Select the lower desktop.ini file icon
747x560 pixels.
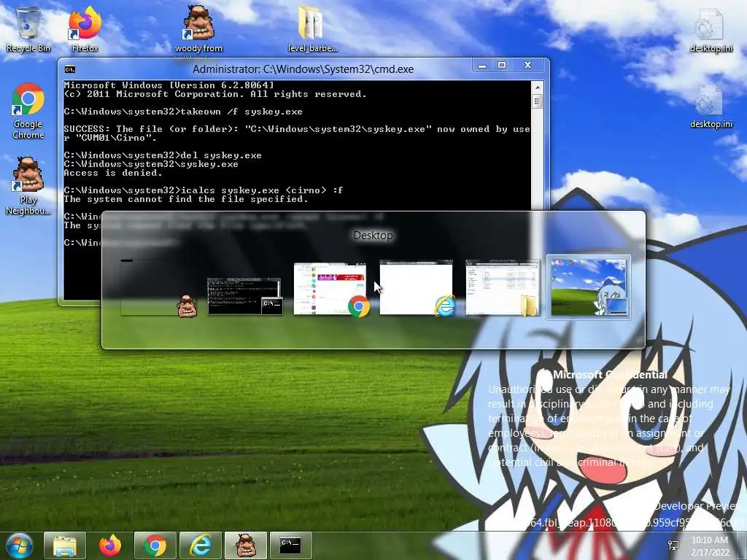pyautogui.click(x=711, y=107)
